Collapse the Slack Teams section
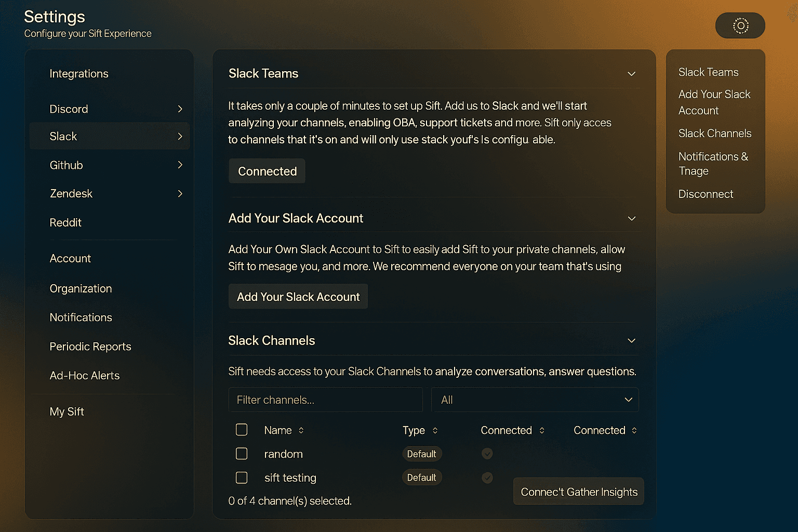The image size is (798, 532). click(x=632, y=74)
